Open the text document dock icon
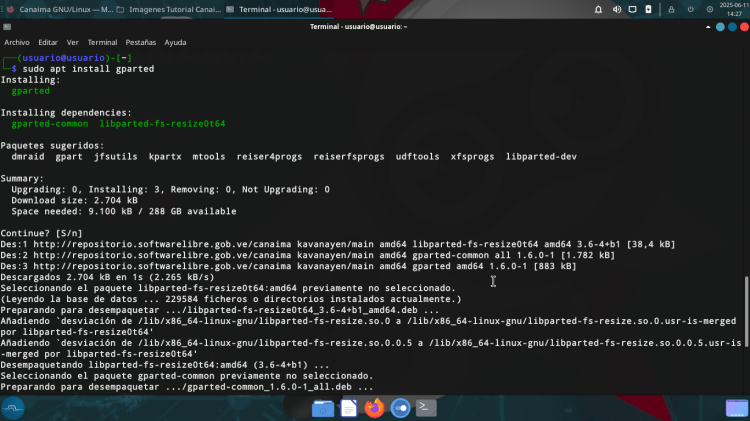 coord(349,408)
